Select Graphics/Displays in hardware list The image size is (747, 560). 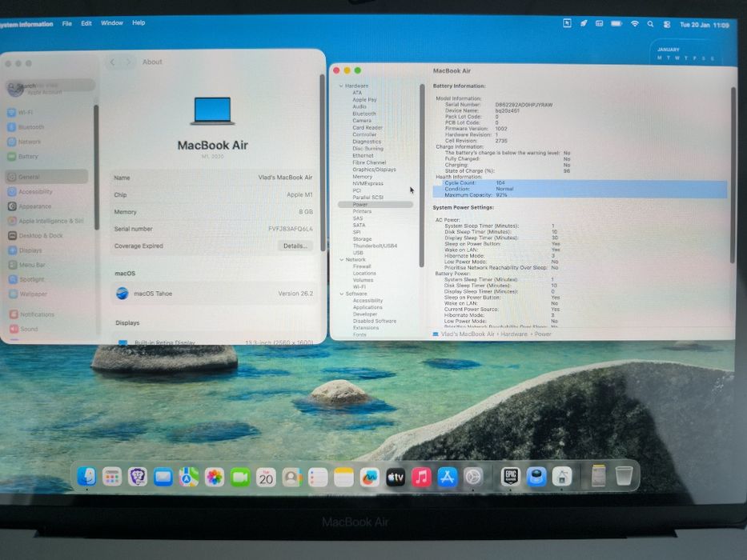coord(374,169)
